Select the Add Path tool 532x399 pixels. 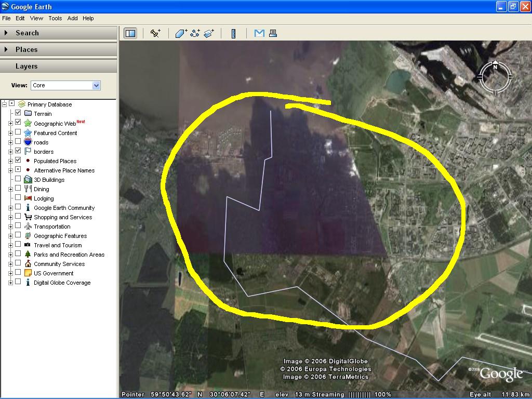195,33
